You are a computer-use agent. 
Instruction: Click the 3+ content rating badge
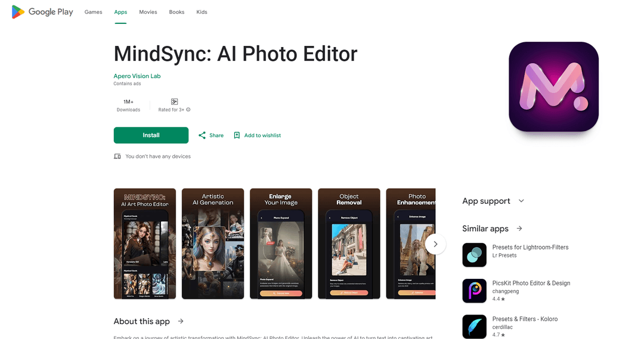click(174, 101)
